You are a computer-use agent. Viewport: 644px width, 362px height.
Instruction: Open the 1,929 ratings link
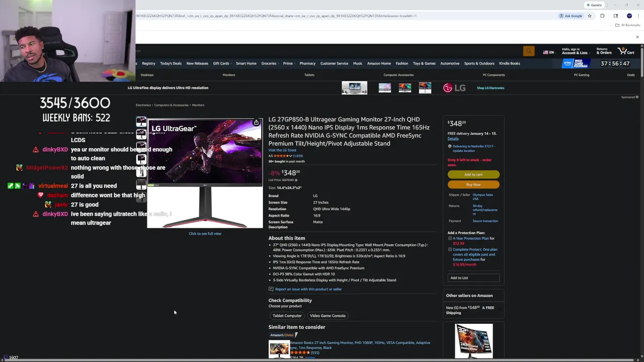tap(298, 156)
